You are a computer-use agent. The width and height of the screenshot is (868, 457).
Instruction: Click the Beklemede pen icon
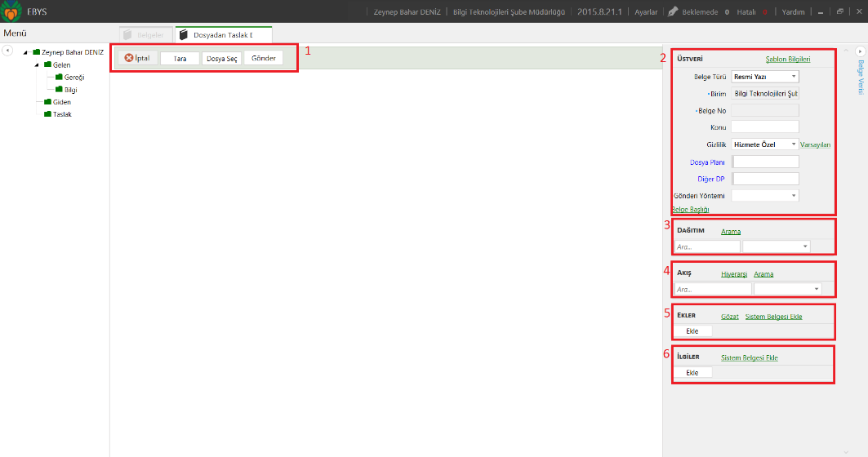tap(673, 11)
